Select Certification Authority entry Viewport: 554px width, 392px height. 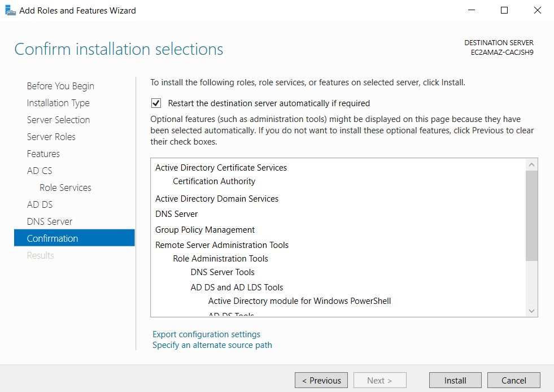(214, 181)
